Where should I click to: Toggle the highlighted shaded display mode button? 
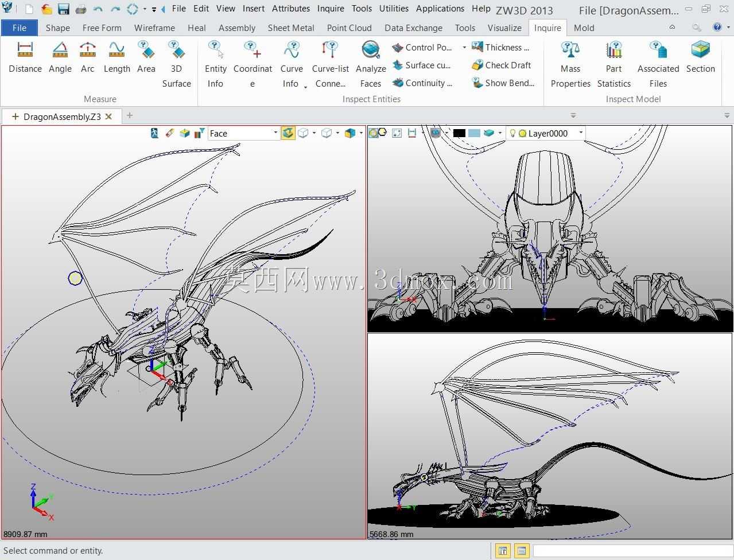288,133
